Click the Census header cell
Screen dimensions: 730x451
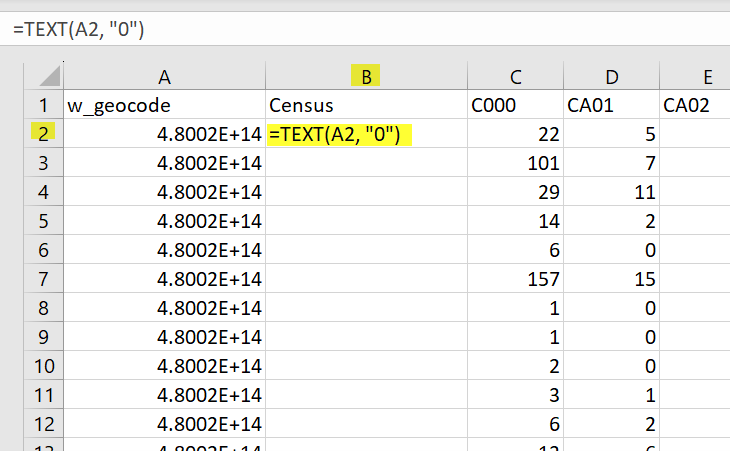[366, 105]
